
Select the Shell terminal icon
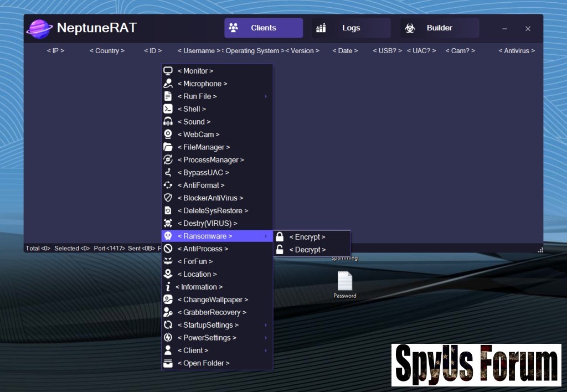pos(168,109)
